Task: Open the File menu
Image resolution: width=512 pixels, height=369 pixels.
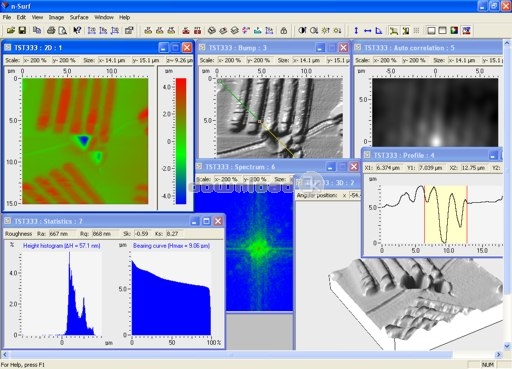Action: (7, 17)
